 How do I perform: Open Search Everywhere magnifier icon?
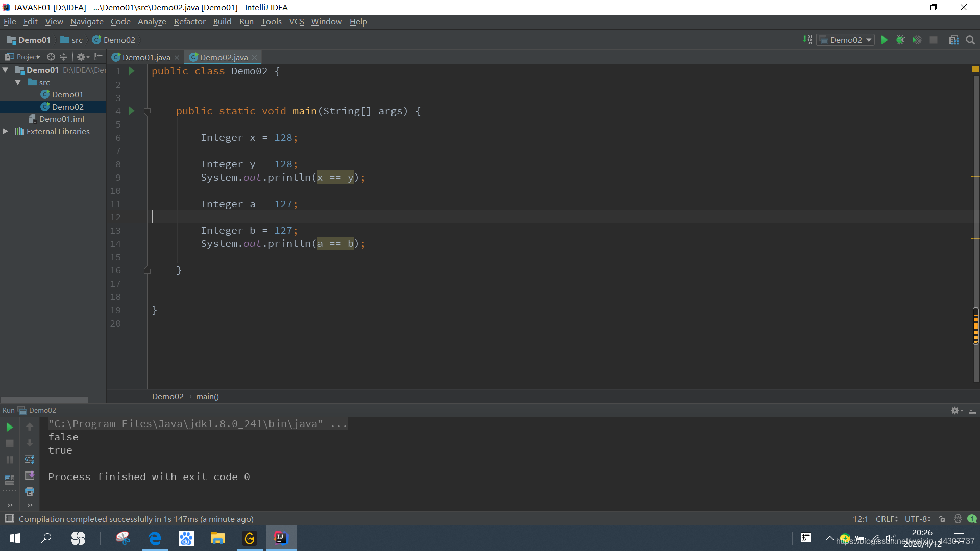pos(971,40)
